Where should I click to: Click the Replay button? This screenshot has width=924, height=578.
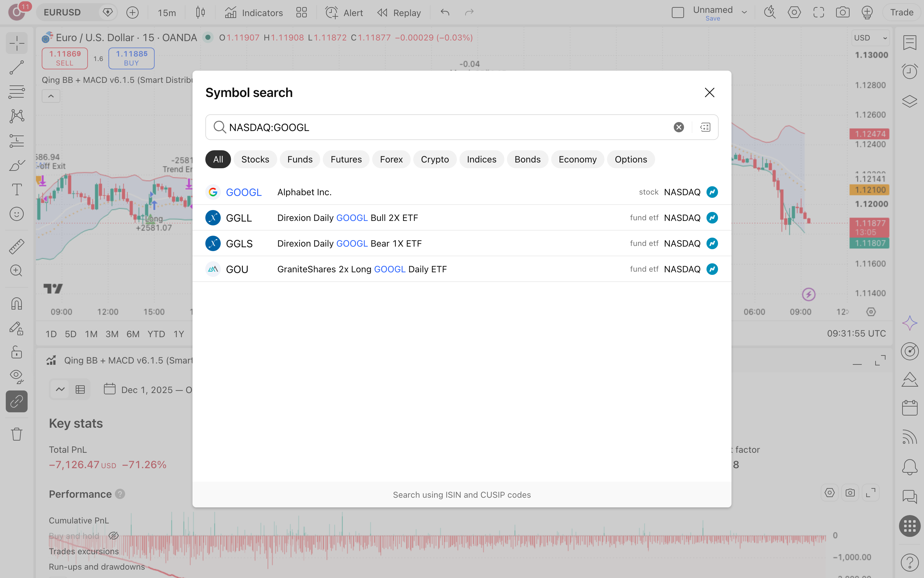[x=399, y=13]
